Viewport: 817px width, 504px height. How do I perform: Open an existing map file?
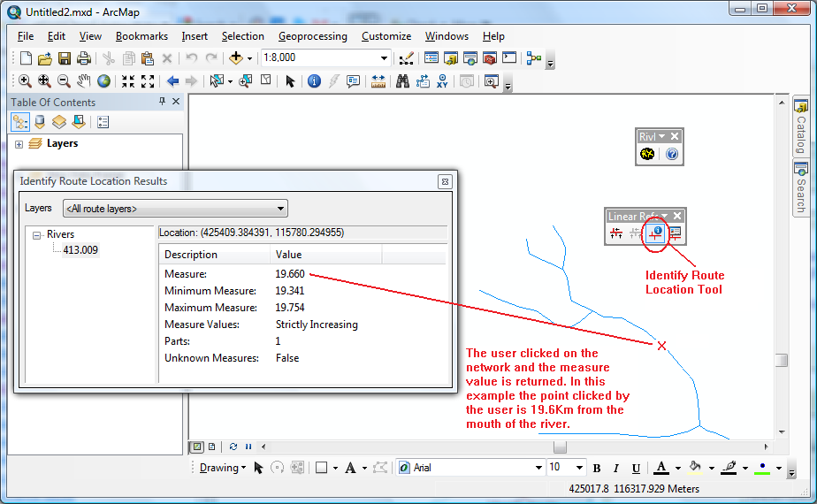coord(45,57)
